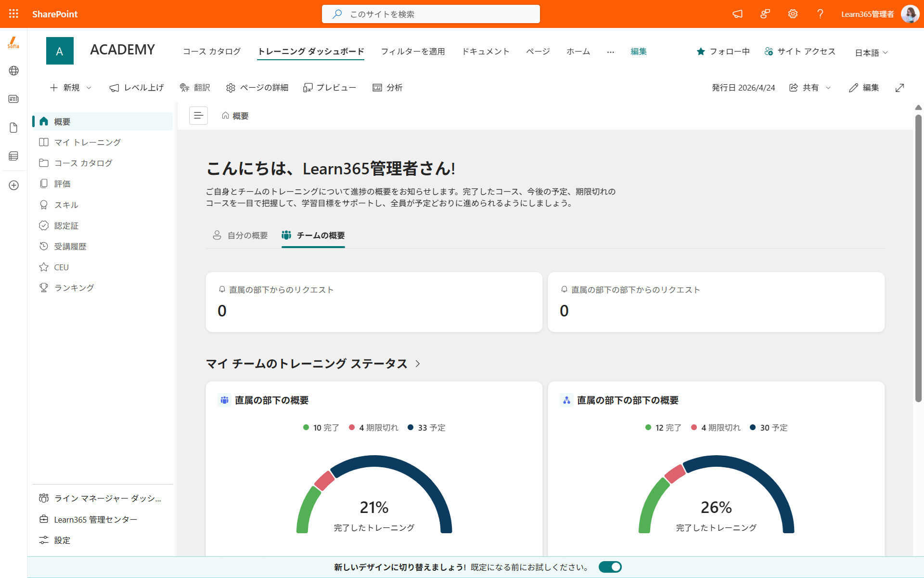The width and height of the screenshot is (924, 578).
Task: Open サイト アクセス settings
Action: point(800,52)
